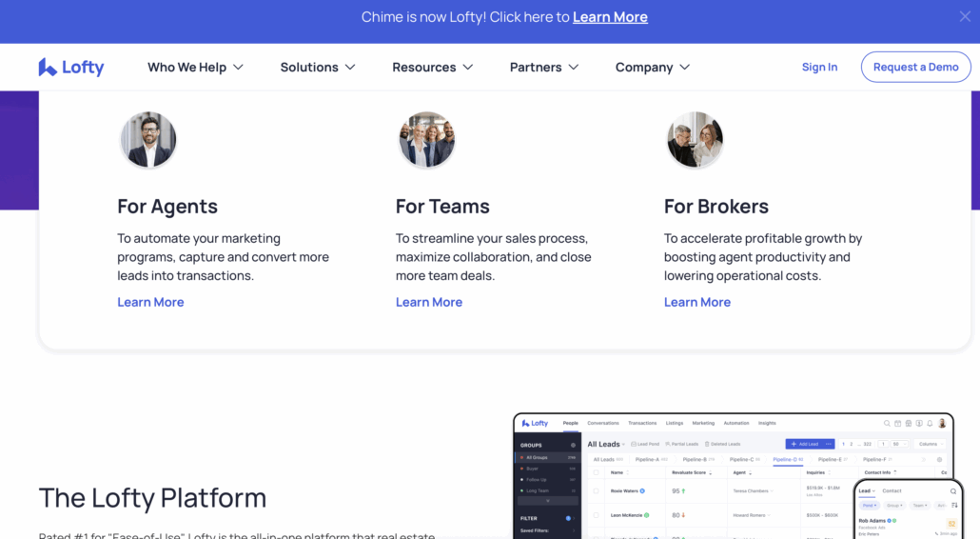The image size is (980, 539).
Task: Select the For Teams group photo
Action: tap(427, 139)
